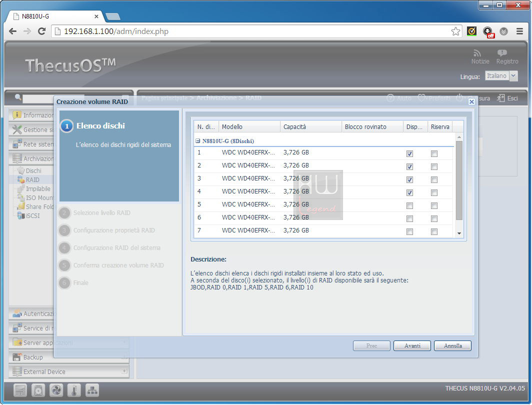Uncheck Disp. checkbox for disk 2
The width and height of the screenshot is (532, 405).
click(x=409, y=166)
